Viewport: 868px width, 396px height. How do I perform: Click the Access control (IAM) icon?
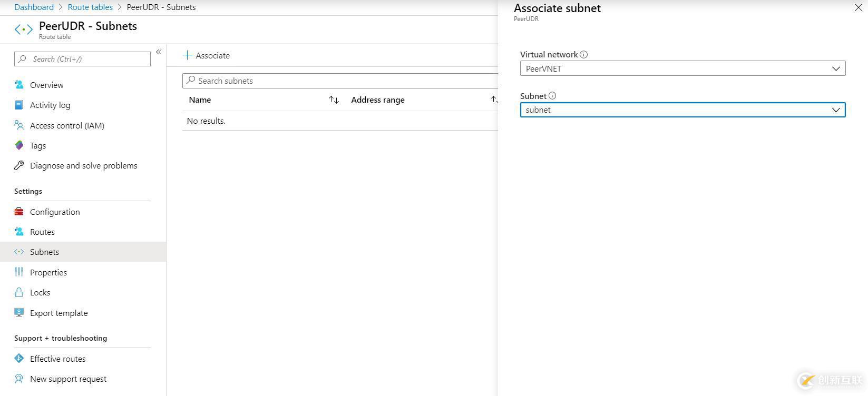click(x=19, y=125)
